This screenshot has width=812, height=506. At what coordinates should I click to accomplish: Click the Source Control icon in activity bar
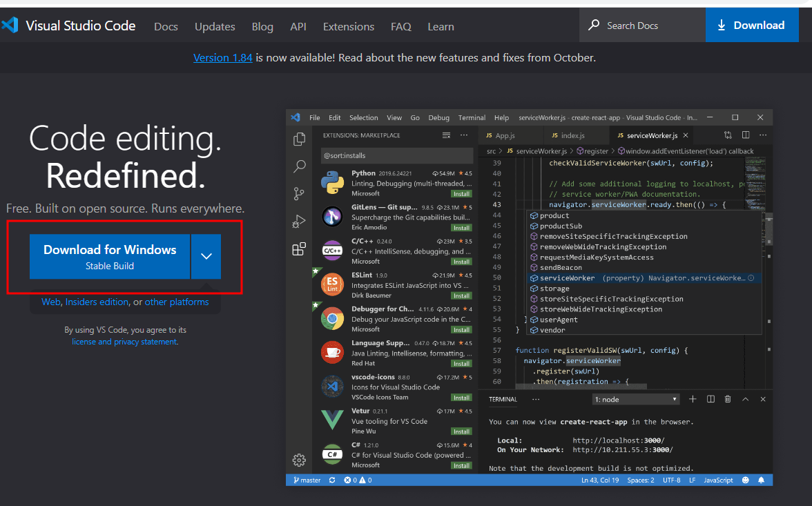(300, 194)
